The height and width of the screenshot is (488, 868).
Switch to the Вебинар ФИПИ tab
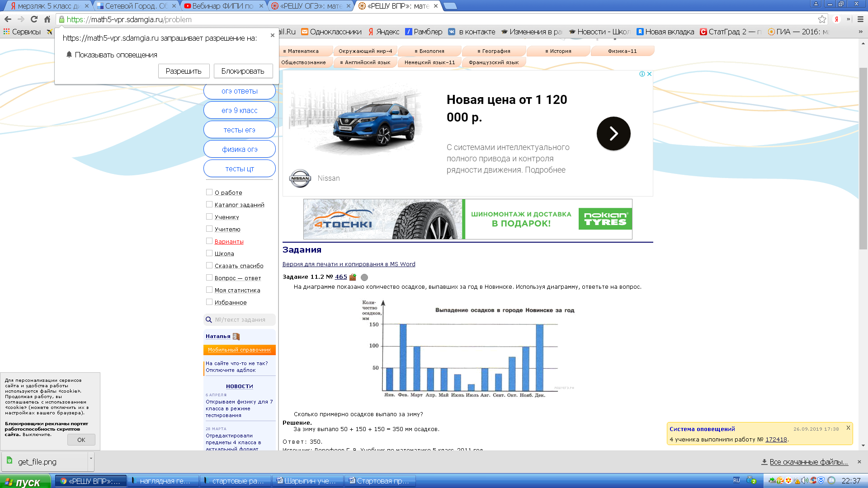[x=223, y=6]
